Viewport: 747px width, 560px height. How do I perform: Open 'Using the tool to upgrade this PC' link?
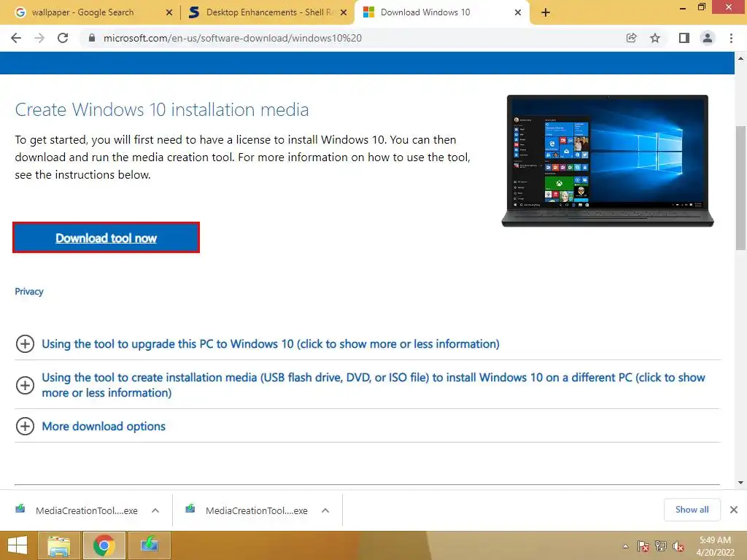[271, 344]
